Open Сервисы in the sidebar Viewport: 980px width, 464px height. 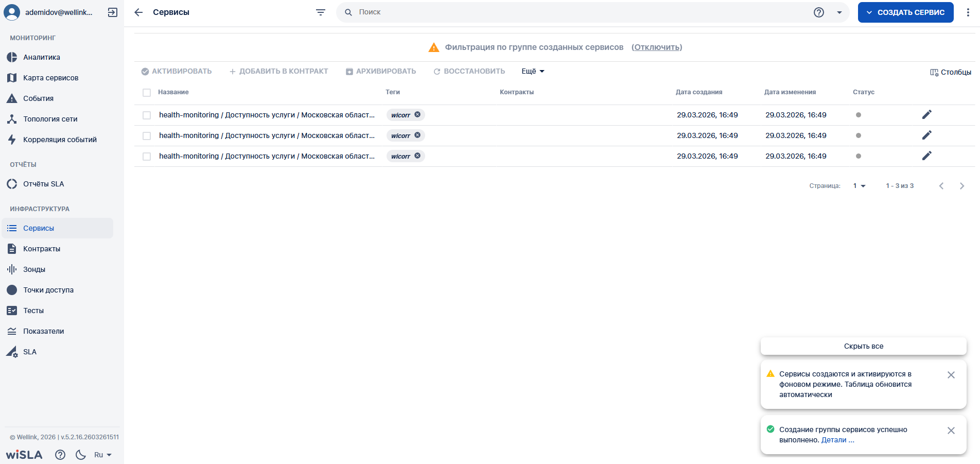point(58,228)
